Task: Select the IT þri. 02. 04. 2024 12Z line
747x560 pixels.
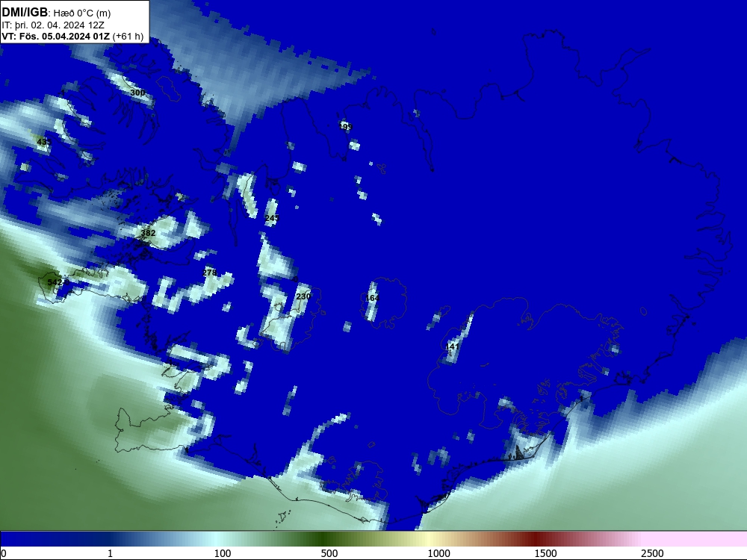Action: (53, 25)
